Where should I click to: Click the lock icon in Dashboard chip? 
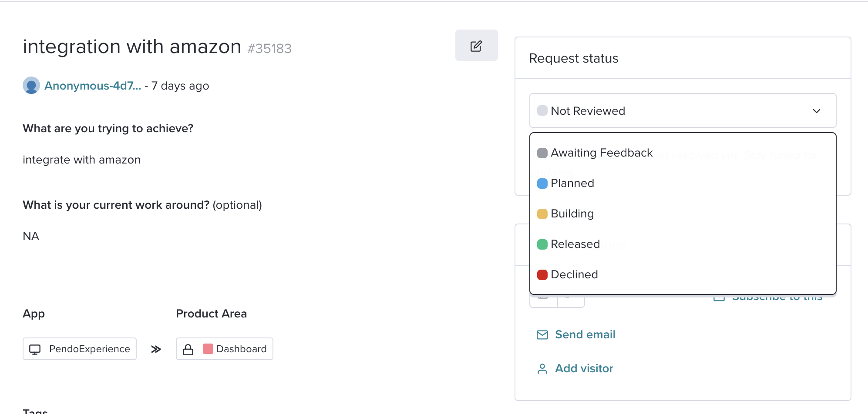click(188, 349)
